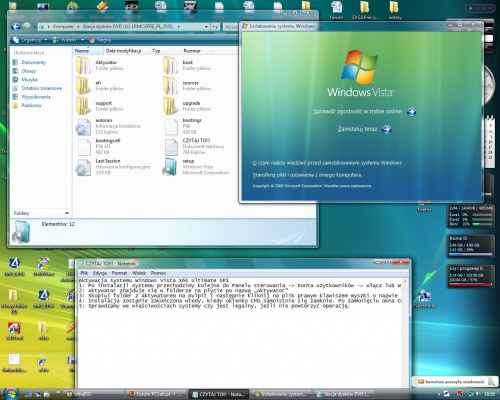Switch to Stacja dysków DVD taskbar button
500x400 pixels.
click(344, 394)
